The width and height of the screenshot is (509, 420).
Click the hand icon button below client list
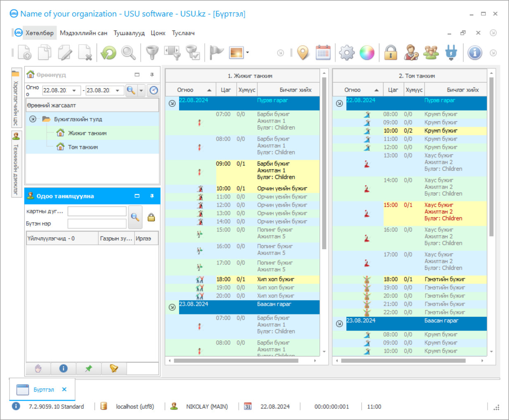(x=38, y=368)
